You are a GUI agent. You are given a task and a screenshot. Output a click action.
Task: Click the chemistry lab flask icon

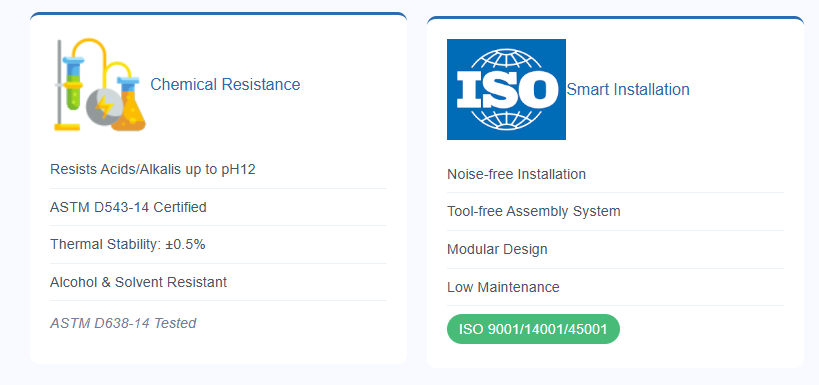[x=100, y=85]
